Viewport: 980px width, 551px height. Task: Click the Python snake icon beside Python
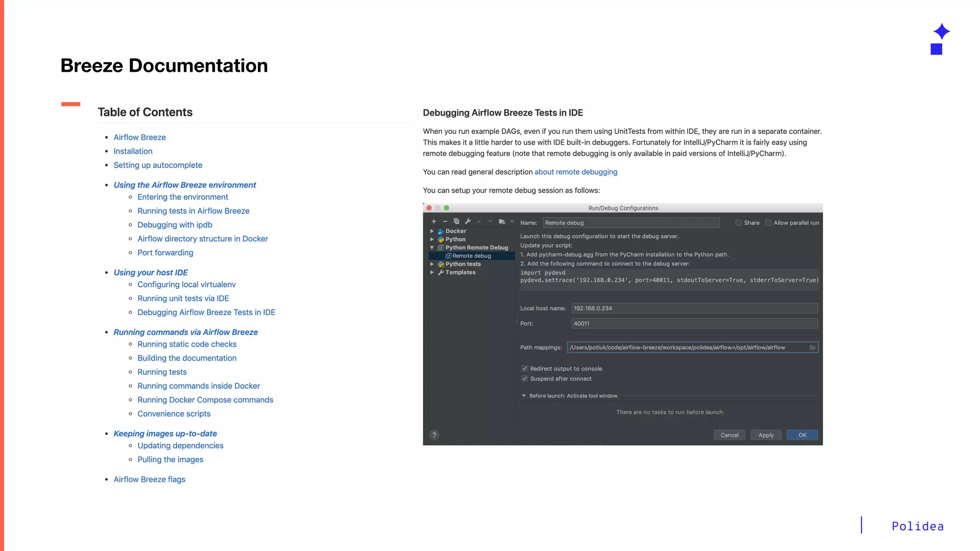tap(441, 240)
